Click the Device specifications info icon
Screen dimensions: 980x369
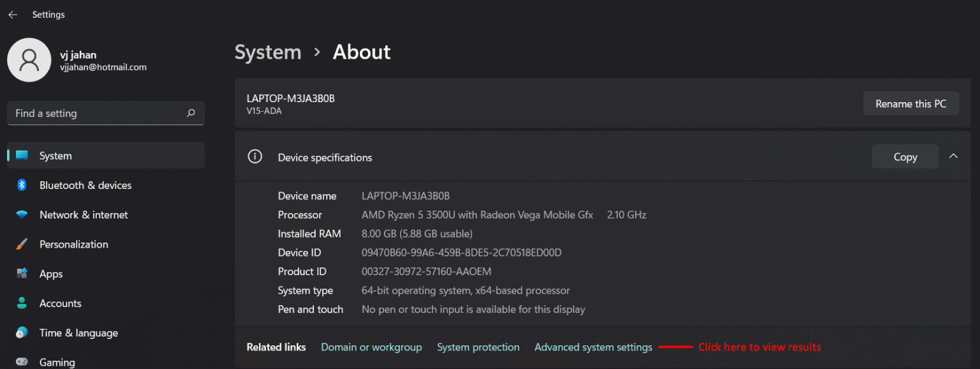255,156
